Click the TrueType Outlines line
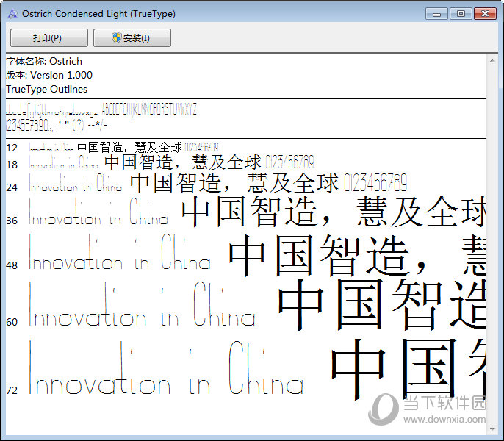The image size is (504, 441). (46, 89)
